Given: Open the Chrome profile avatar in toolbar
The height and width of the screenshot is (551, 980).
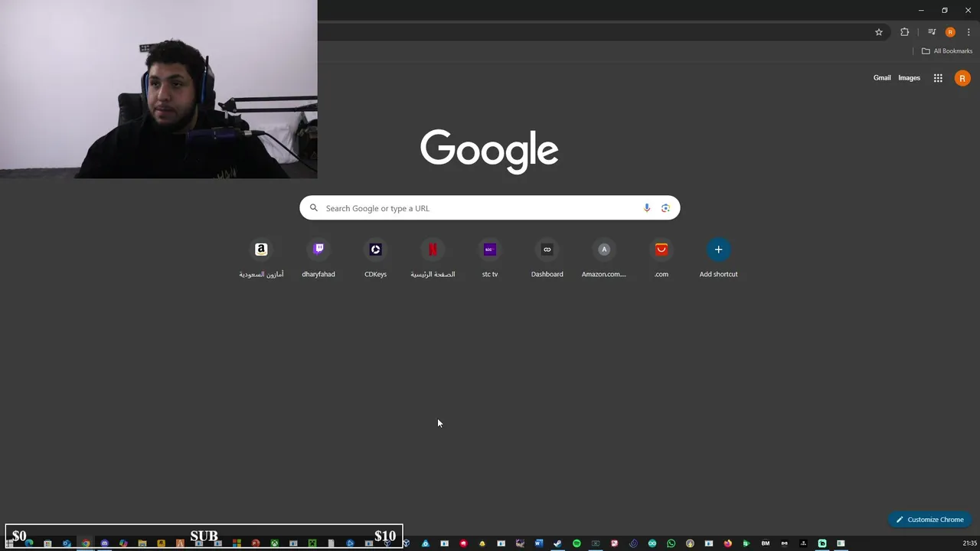Looking at the screenshot, I should pyautogui.click(x=950, y=32).
